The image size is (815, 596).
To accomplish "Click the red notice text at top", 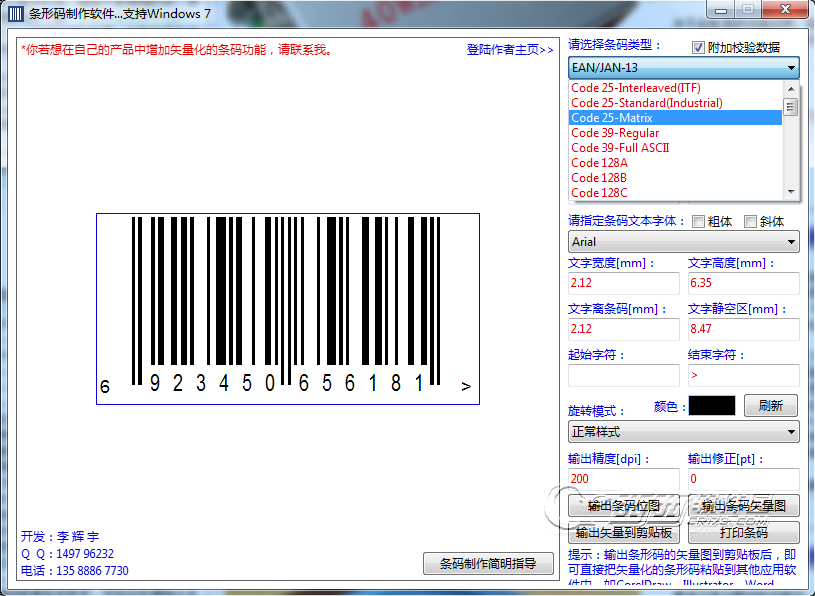I will pyautogui.click(x=177, y=50).
